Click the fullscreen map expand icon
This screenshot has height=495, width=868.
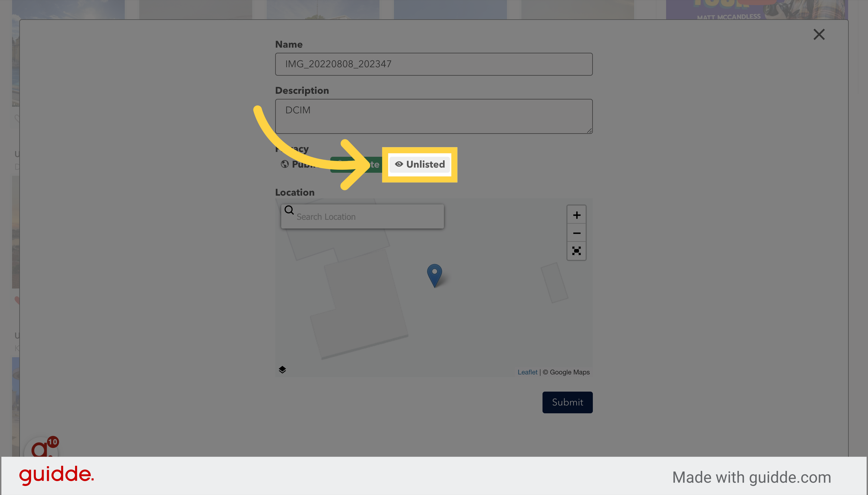pyautogui.click(x=577, y=251)
